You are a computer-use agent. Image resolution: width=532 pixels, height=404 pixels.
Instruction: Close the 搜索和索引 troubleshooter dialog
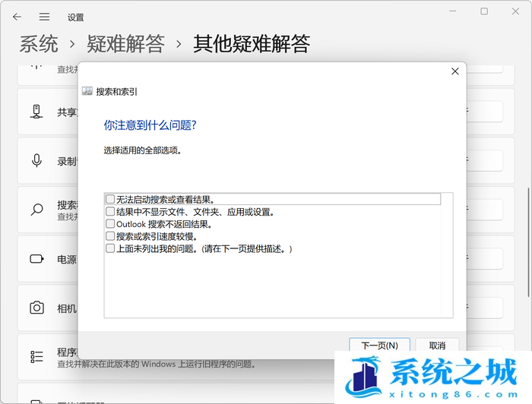coord(454,71)
